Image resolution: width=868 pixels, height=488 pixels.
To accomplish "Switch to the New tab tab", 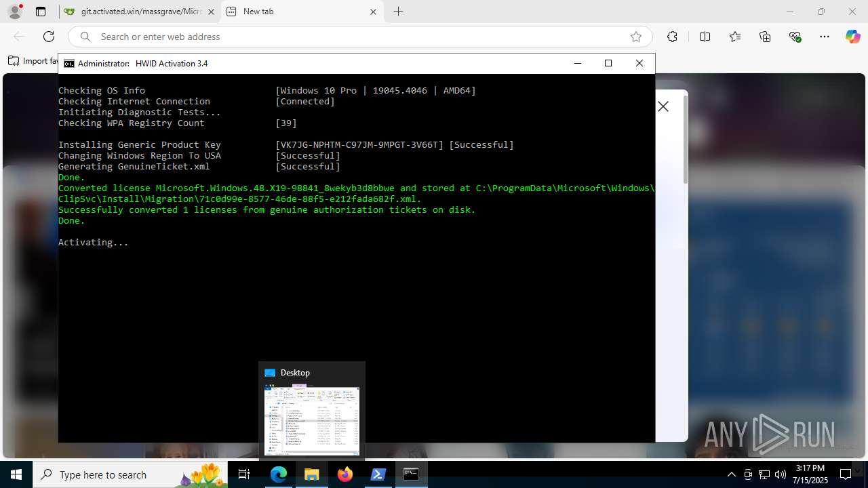I will [304, 12].
